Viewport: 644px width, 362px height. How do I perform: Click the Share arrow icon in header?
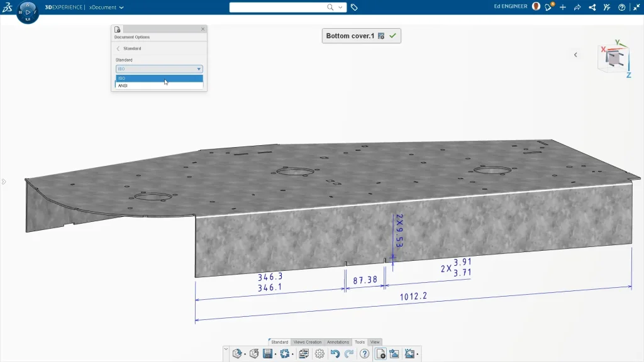(x=577, y=7)
